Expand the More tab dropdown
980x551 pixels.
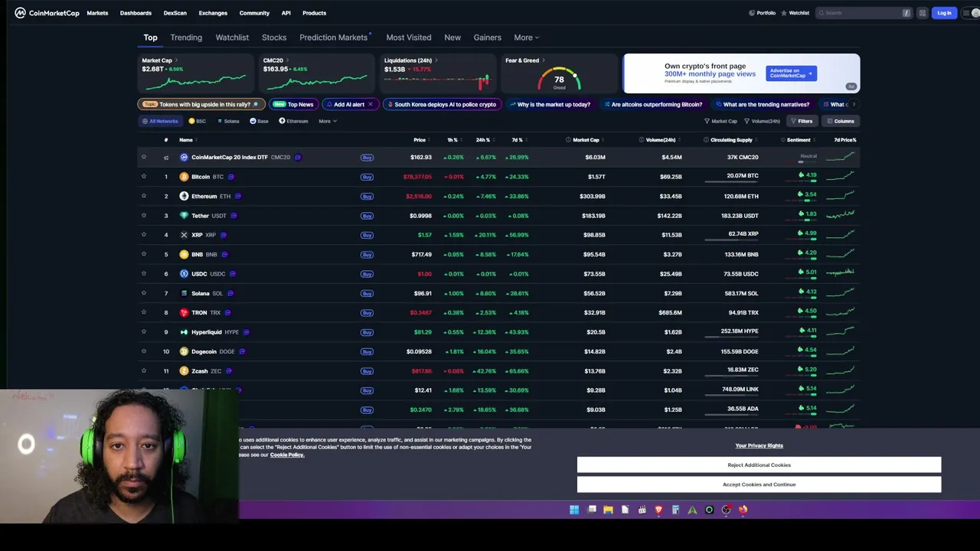click(x=526, y=37)
